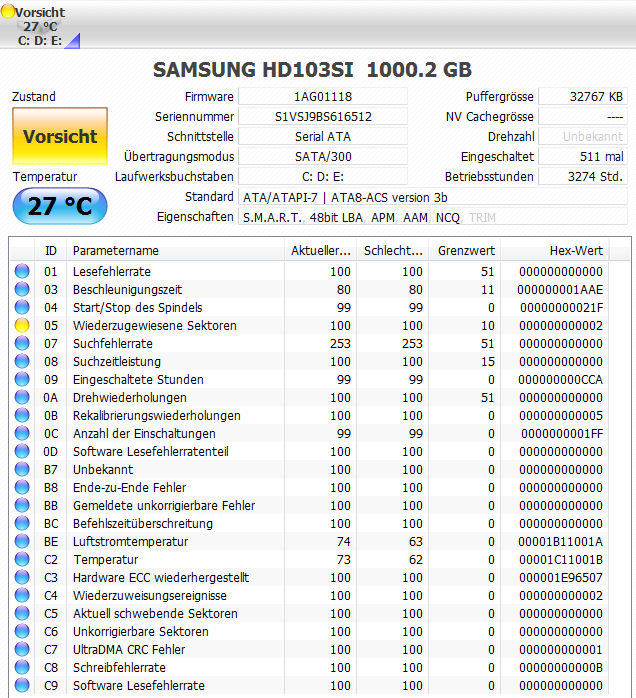Screen dimensions: 636x698
Task: Click the Drehzahl value Unbekannt
Action: coord(583,137)
